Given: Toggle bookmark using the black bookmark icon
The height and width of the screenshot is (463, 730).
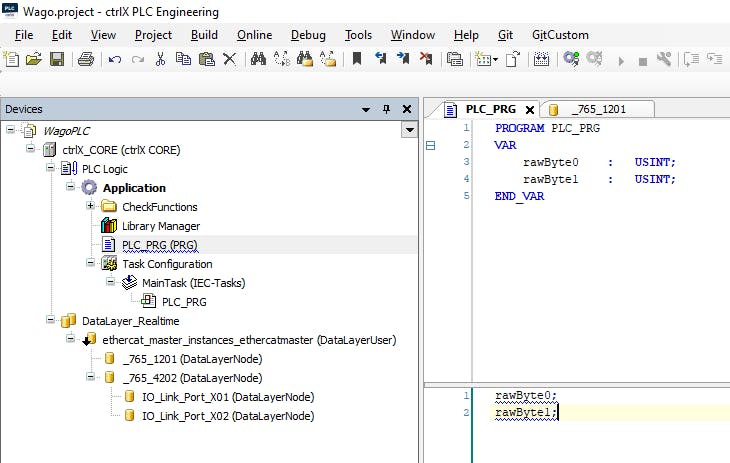Looking at the screenshot, I should [357, 59].
